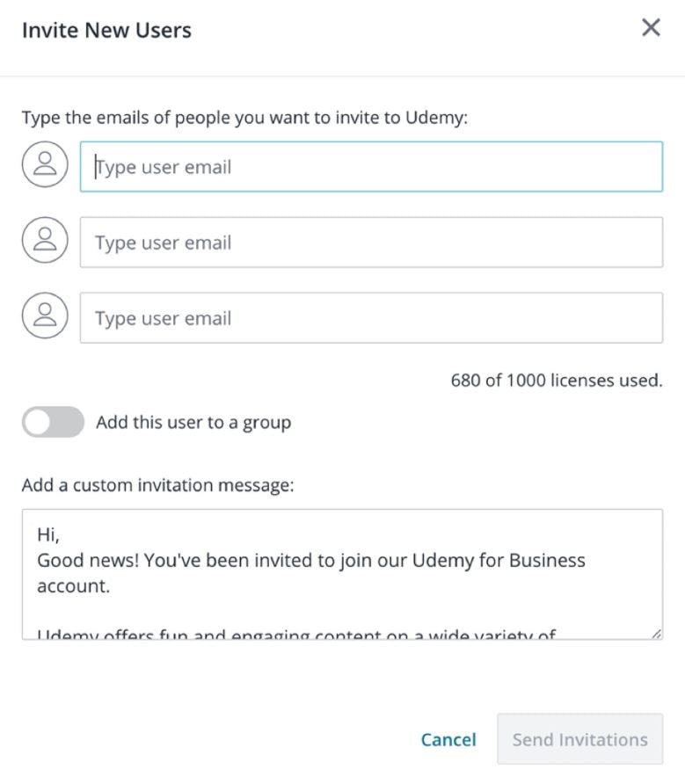Select the third user email field
The height and width of the screenshot is (784, 685).
coord(371,318)
